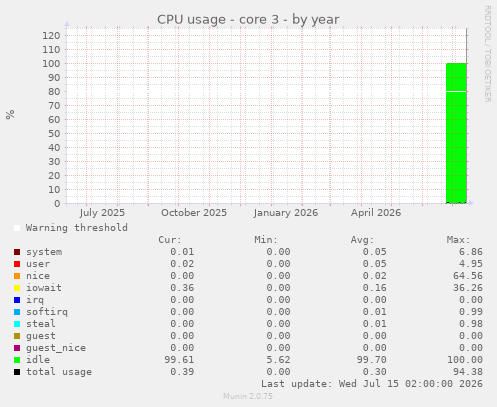Click the white warning threshold line at 80
Screen dimensions: 497x407
click(456, 91)
